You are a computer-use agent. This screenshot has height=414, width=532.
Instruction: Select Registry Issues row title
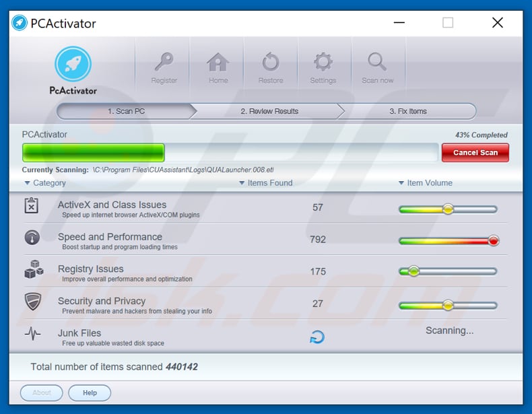coord(91,269)
